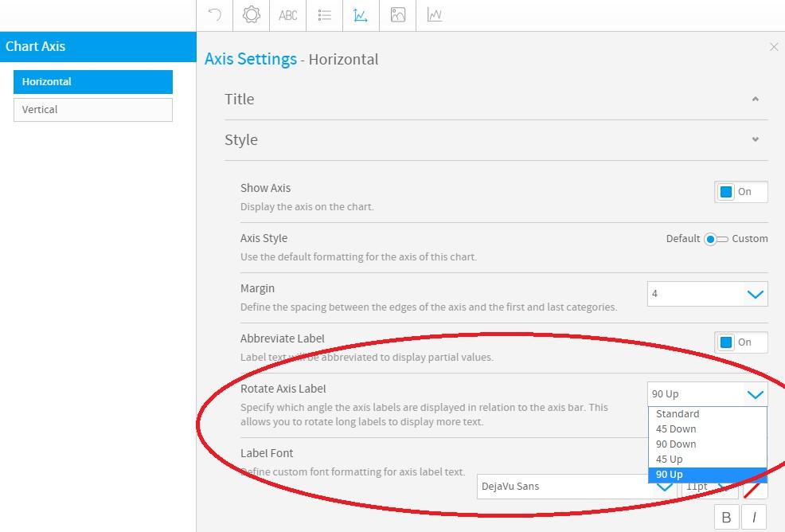
Task: Choose 45 Up rotation option
Action: tap(708, 459)
